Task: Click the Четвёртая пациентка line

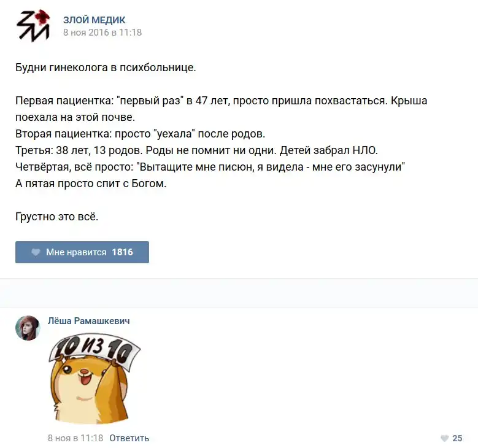Action: (x=210, y=167)
